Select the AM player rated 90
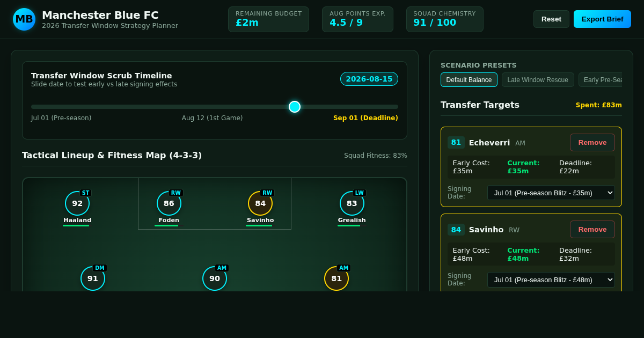644x338 pixels. pyautogui.click(x=215, y=278)
